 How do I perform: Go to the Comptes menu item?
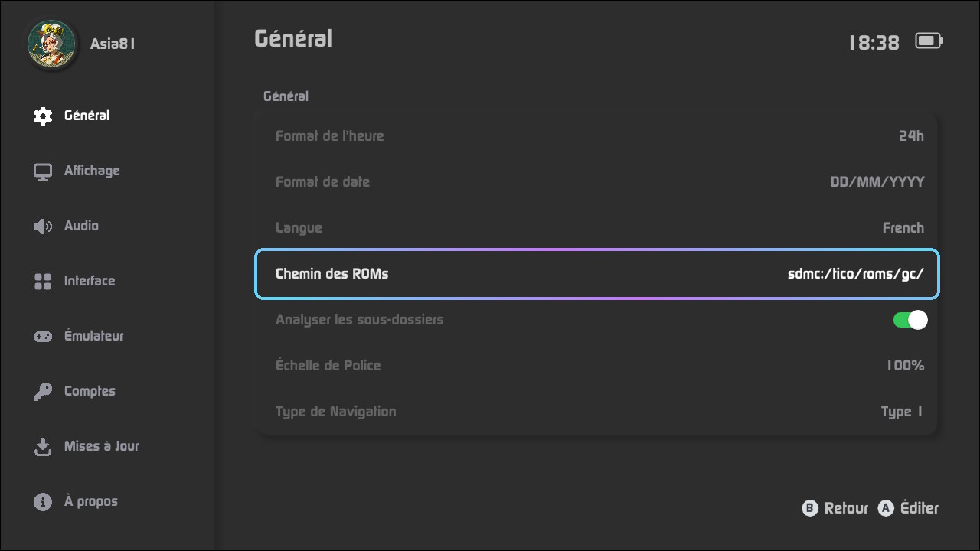point(90,391)
